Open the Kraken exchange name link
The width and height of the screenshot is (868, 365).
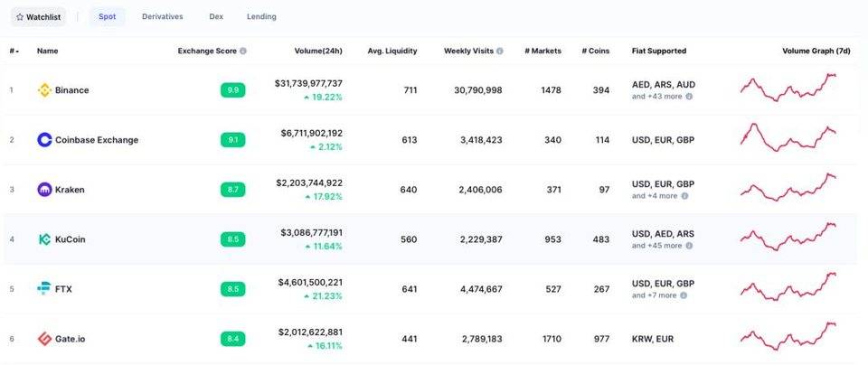pyautogui.click(x=71, y=190)
